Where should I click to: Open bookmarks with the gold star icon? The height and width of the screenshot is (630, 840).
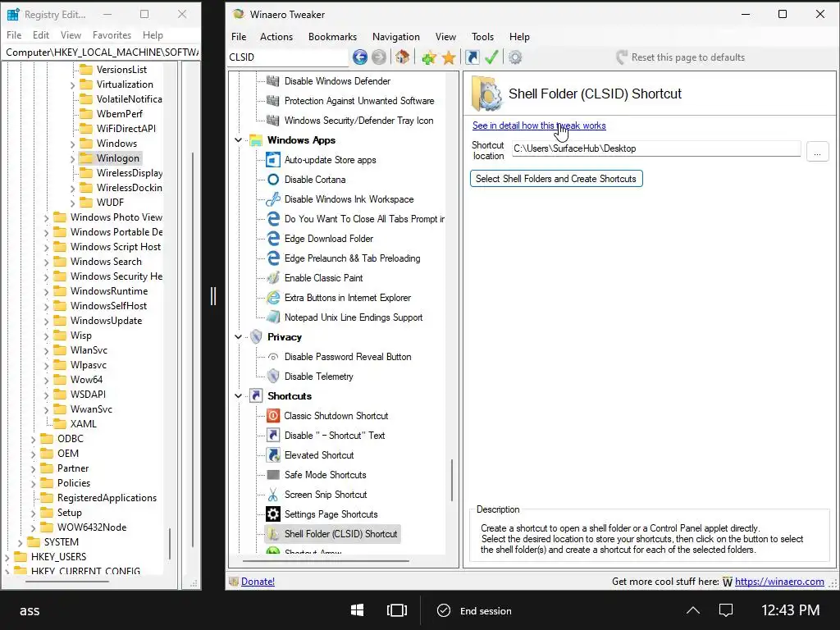(x=449, y=57)
